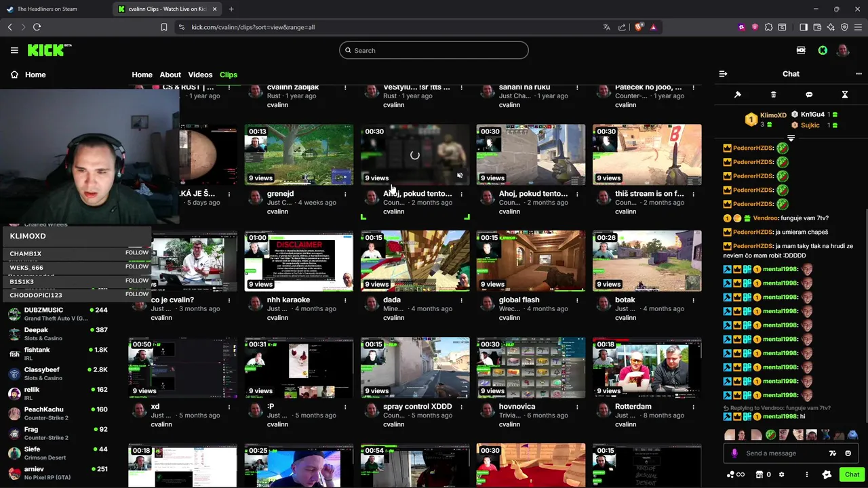Toggle the bookmark icon for this page
This screenshot has height=488, width=868.
coord(163,27)
